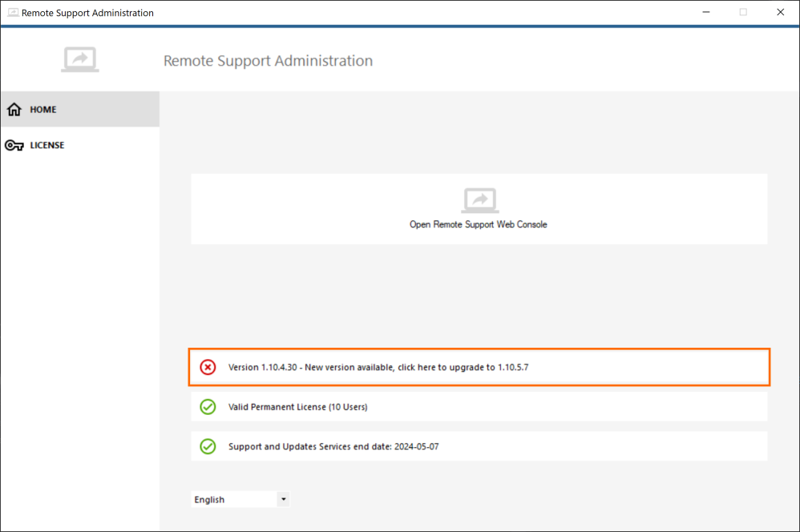Switch to the LICENSE section
Viewport: 800px width, 532px height.
(x=47, y=146)
